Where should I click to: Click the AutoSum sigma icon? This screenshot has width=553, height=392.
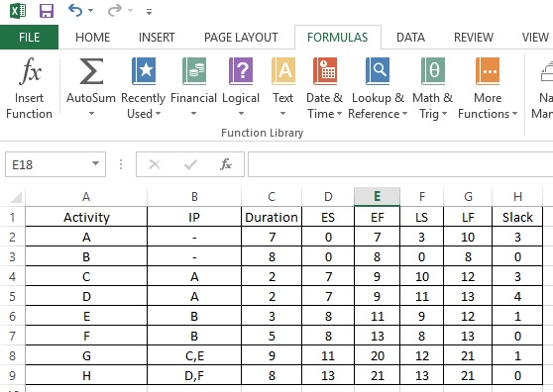91,71
